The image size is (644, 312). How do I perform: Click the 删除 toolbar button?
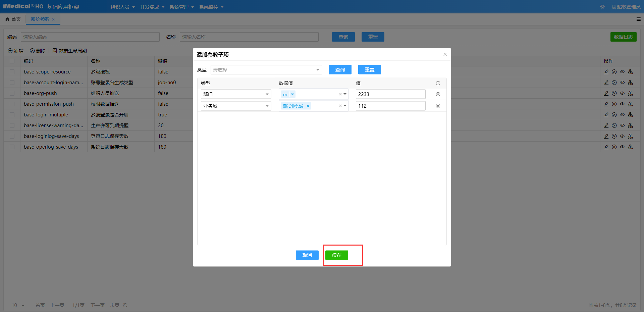pos(38,51)
